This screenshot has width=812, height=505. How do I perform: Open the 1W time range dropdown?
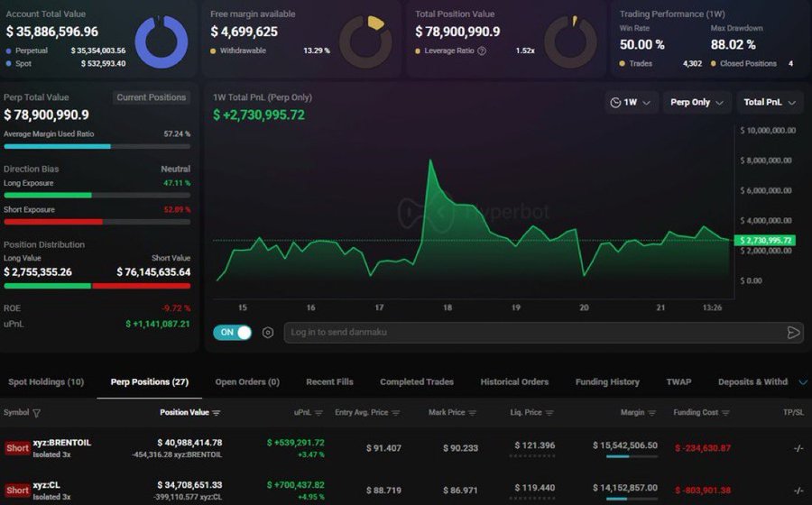coord(628,103)
